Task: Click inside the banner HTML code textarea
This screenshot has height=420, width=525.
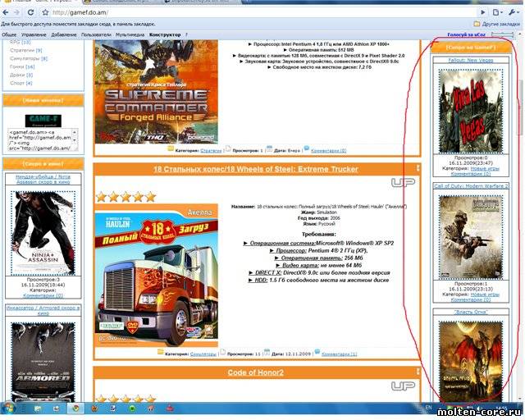Action: tap(40, 139)
